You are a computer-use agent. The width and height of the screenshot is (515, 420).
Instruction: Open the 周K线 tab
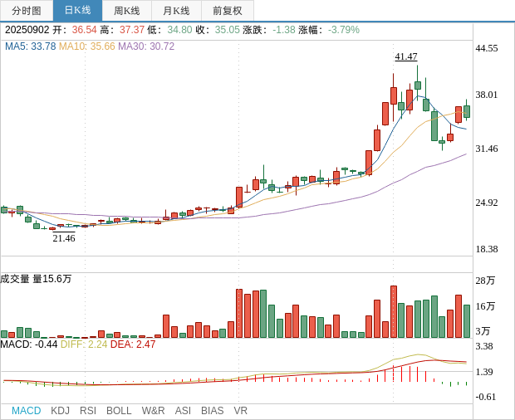[127, 11]
